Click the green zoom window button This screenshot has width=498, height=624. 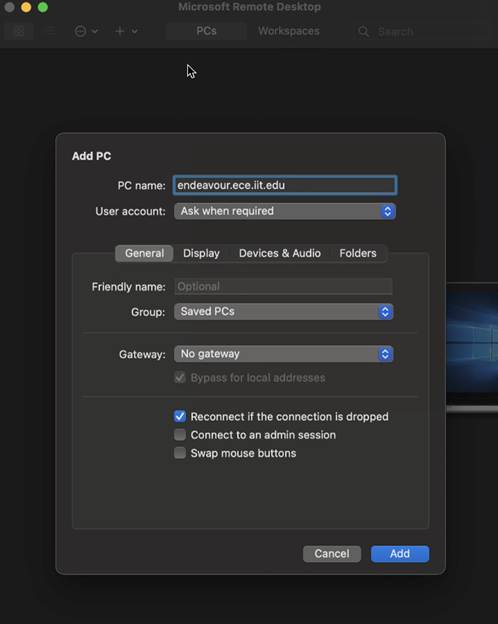(x=43, y=7)
